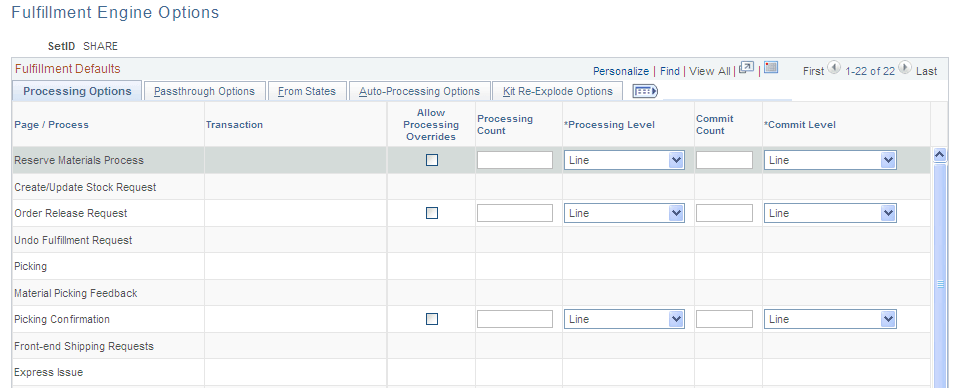Image resolution: width=958 pixels, height=388 pixels.
Task: Click the *Commit Level column header
Action: [800, 125]
